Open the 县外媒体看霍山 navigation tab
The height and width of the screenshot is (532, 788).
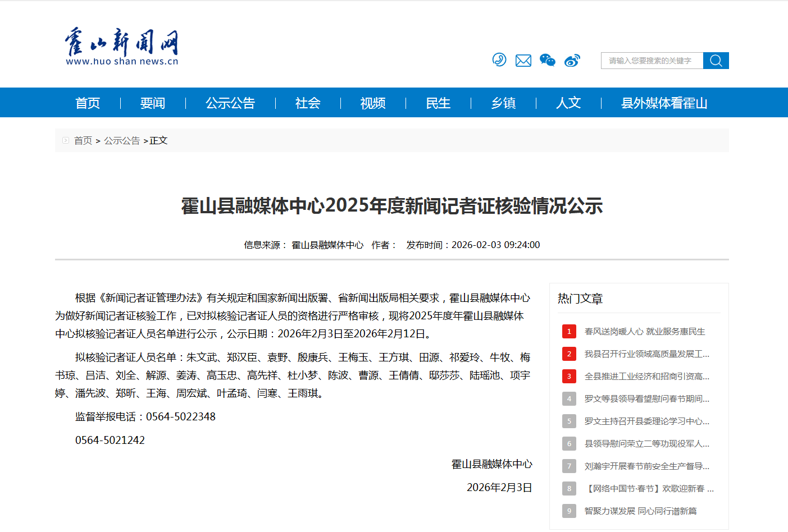pos(664,103)
